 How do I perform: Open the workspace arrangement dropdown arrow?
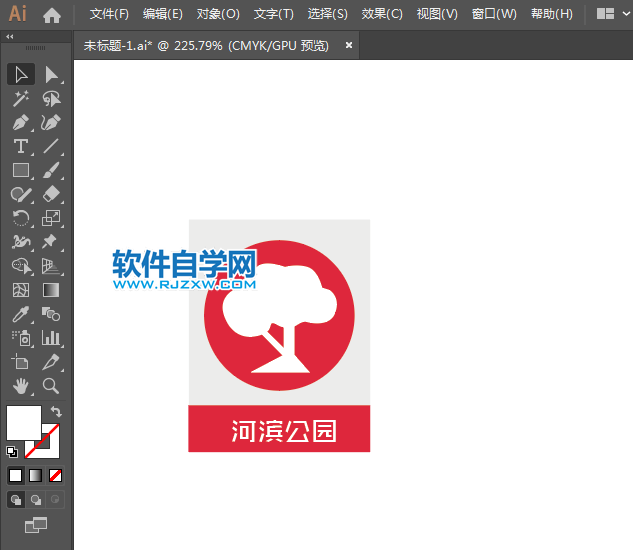tap(626, 13)
